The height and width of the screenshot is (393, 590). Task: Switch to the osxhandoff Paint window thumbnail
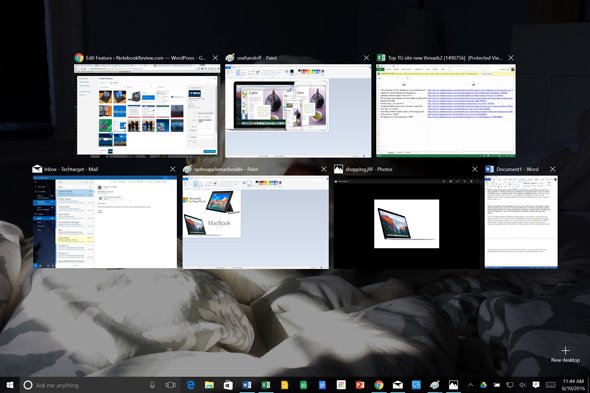pyautogui.click(x=298, y=111)
